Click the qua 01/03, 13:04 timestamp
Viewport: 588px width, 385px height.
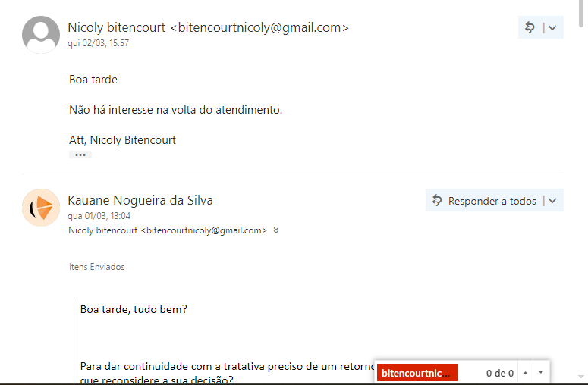99,216
